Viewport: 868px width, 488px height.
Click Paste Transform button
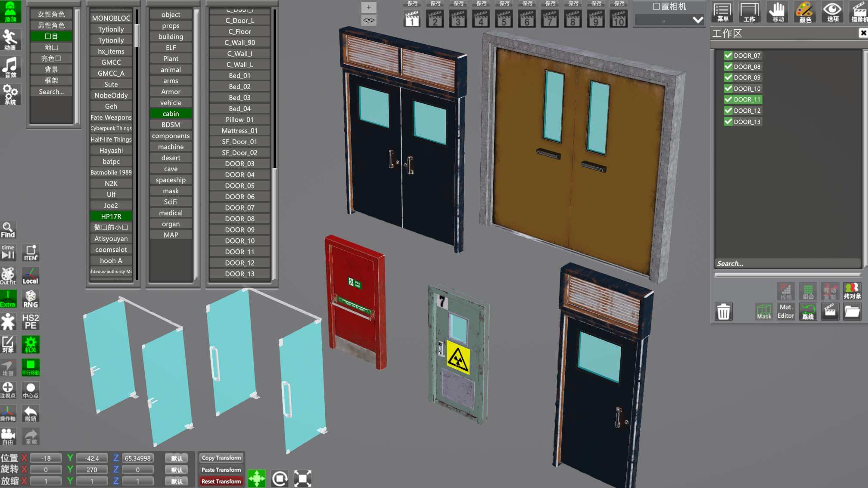(x=221, y=470)
